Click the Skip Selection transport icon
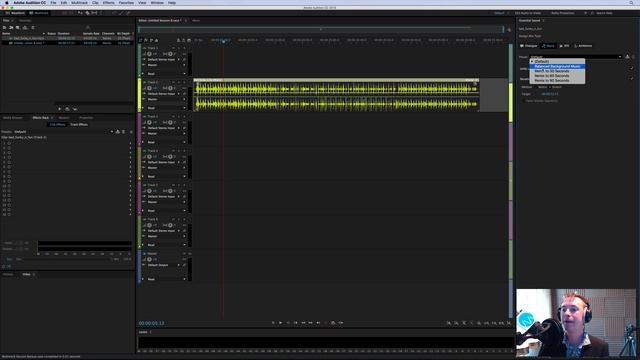640x360 pixels. coord(340,322)
